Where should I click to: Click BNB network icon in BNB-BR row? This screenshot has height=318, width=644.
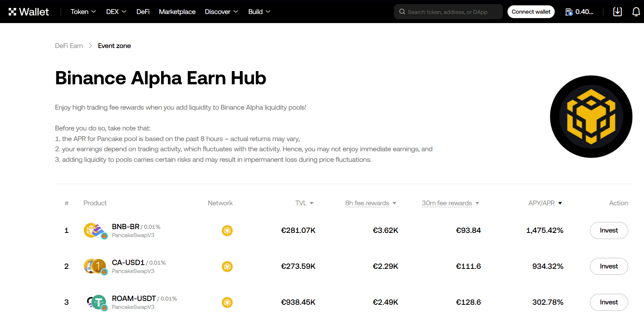click(227, 230)
